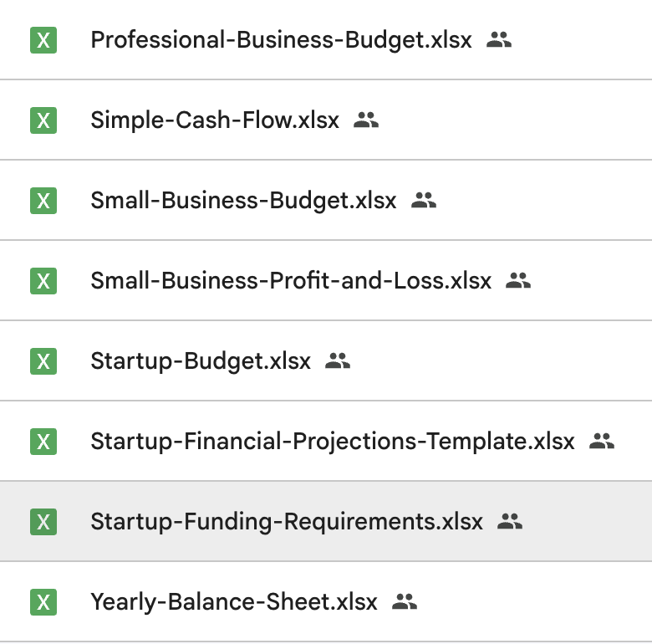Click Excel icon beside Small-Business-Profit-and-Loss.xlsx

pos(43,281)
